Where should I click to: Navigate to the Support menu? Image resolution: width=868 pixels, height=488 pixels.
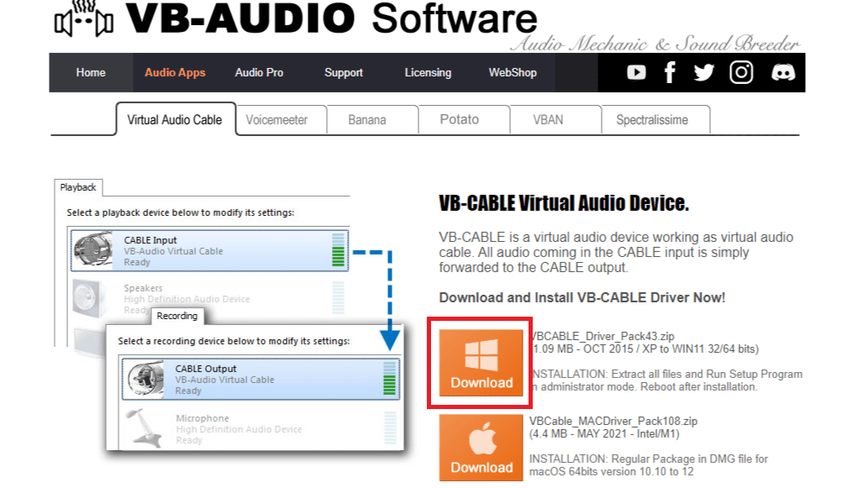(344, 73)
